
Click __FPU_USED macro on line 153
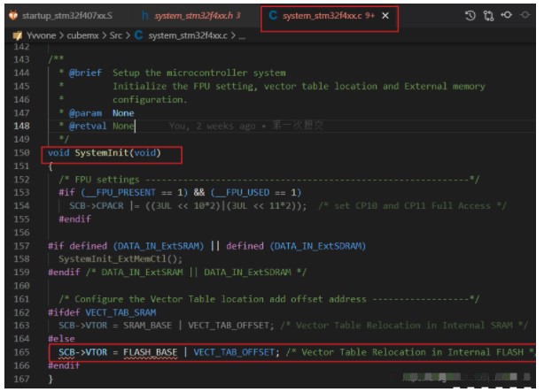tap(242, 192)
